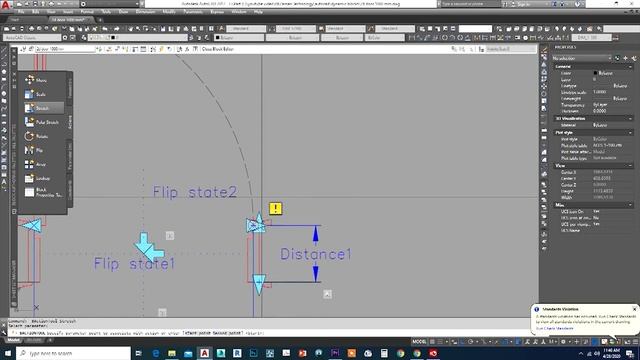Toggle MODEL space button in status bar
Viewport: 640px width, 360px height.
[419, 342]
